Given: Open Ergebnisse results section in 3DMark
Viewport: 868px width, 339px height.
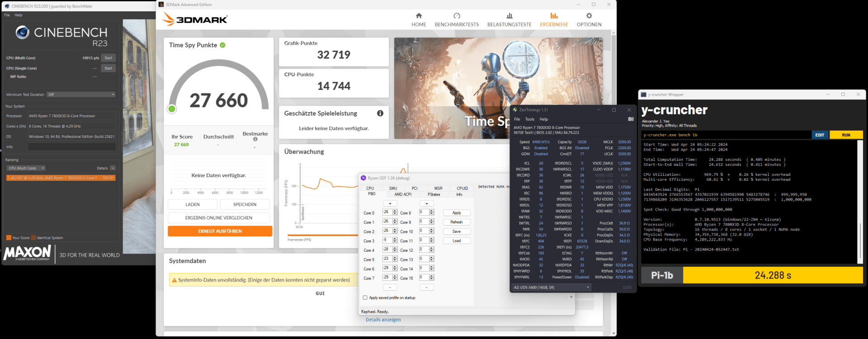Looking at the screenshot, I should coord(554,20).
